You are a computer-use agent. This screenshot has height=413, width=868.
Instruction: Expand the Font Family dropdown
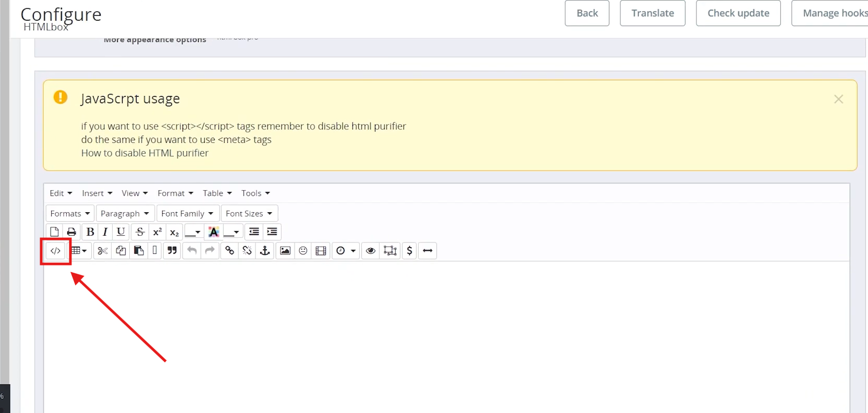pos(187,213)
